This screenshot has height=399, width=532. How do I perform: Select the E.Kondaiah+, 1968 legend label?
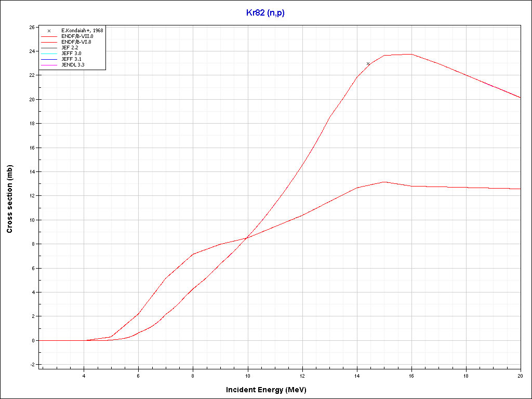click(x=82, y=31)
